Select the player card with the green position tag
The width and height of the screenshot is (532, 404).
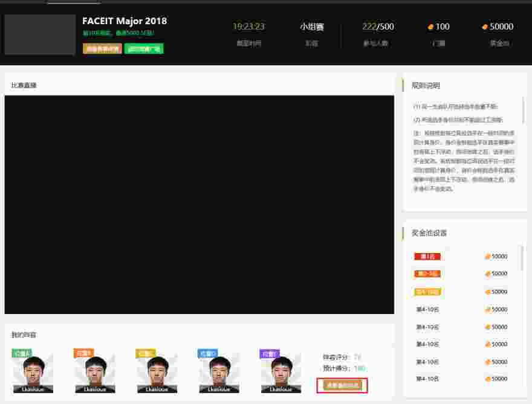tap(33, 371)
